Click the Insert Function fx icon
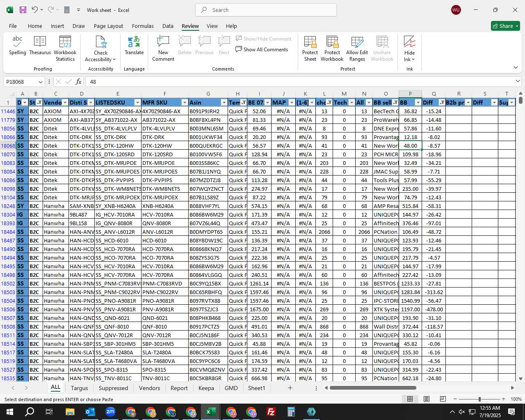 click(79, 82)
